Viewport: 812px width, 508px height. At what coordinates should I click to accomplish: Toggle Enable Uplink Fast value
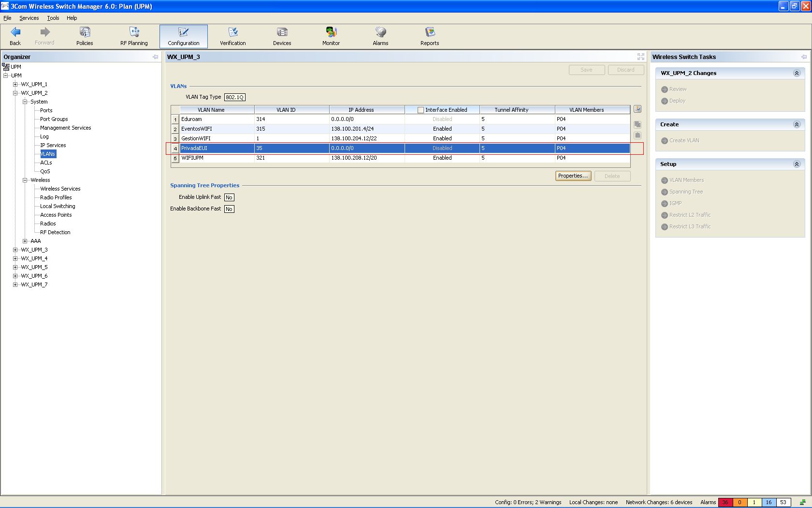coord(229,197)
